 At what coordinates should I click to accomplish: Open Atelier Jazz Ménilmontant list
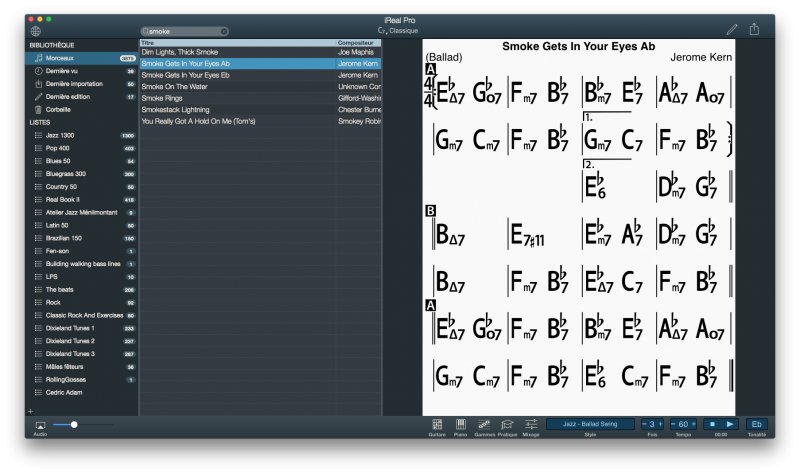[82, 212]
